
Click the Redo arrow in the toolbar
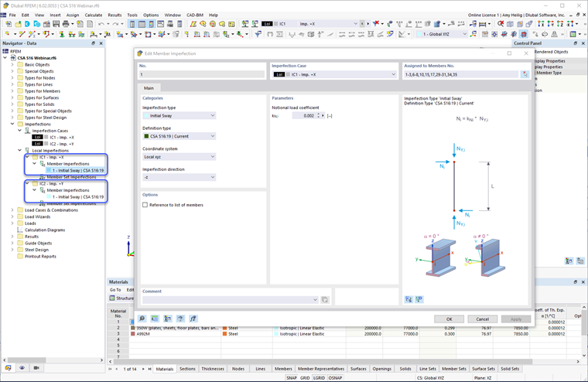[x=115, y=24]
